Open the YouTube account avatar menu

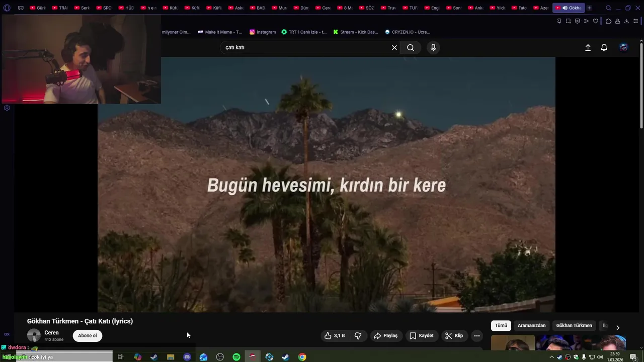click(624, 48)
